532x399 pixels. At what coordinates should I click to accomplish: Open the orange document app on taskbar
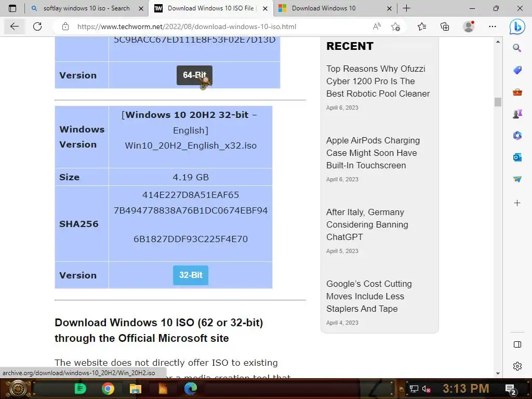tap(163, 389)
